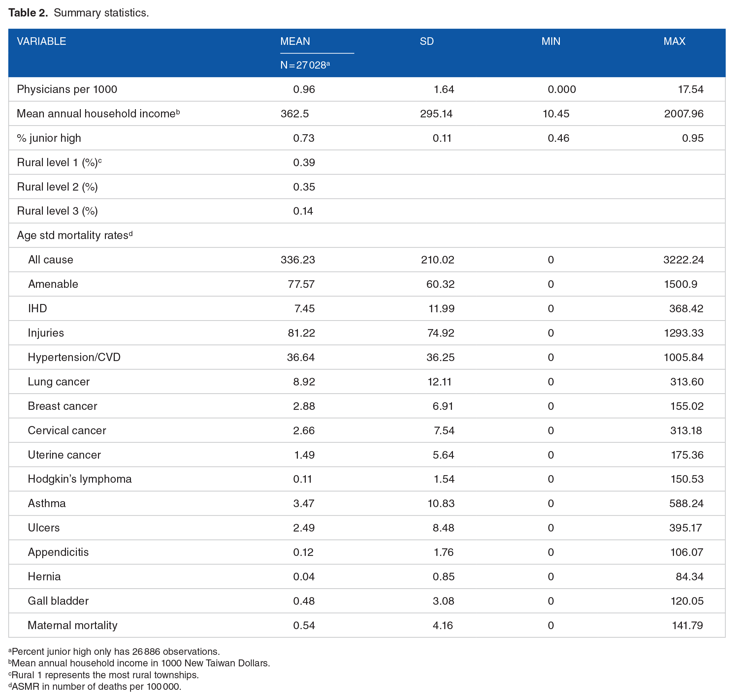The width and height of the screenshot is (734, 700).
Task: Click the N=27028 sample size label
Action: click(x=305, y=65)
